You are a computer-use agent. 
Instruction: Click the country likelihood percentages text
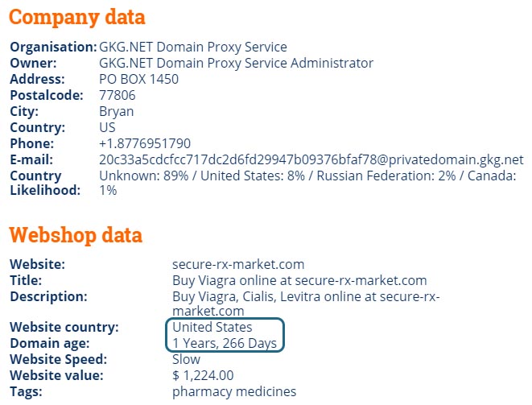click(307, 183)
